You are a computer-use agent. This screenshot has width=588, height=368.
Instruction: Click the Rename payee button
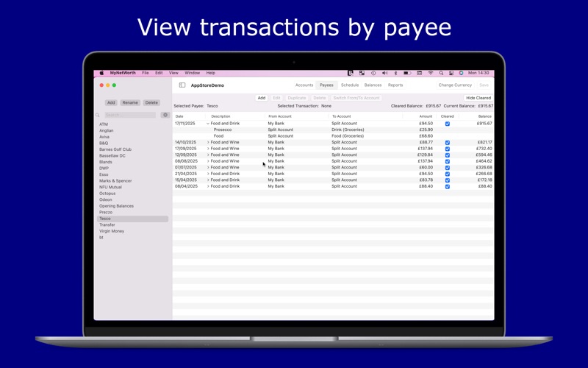pos(130,103)
